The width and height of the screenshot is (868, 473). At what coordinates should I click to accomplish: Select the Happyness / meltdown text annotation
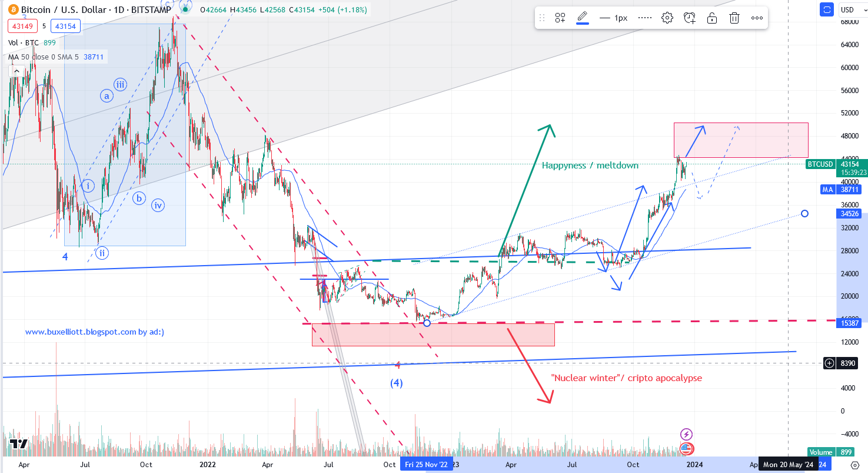[590, 166]
